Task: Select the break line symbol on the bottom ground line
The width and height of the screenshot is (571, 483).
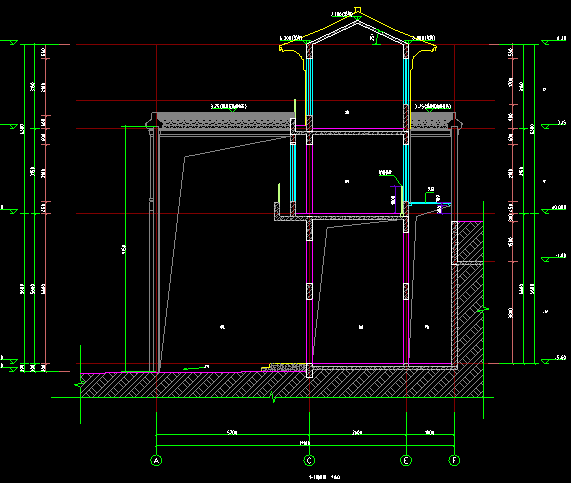Action: (273, 397)
